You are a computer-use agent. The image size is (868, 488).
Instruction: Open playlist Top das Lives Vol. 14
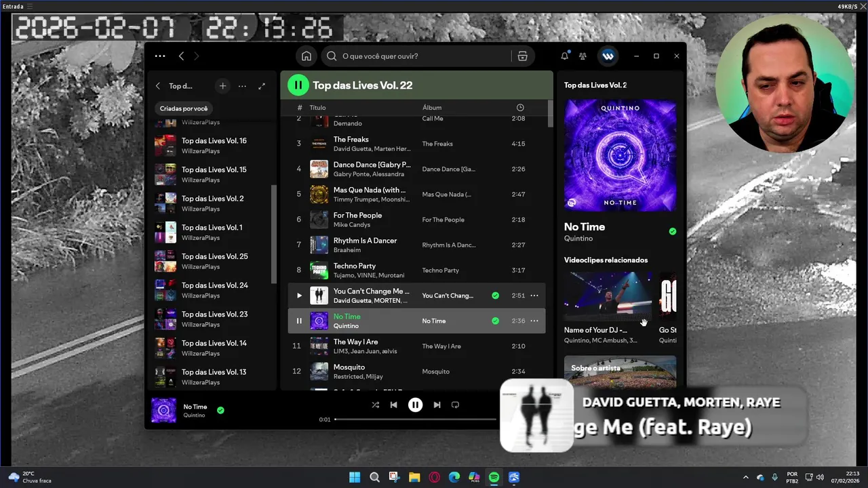click(212, 348)
